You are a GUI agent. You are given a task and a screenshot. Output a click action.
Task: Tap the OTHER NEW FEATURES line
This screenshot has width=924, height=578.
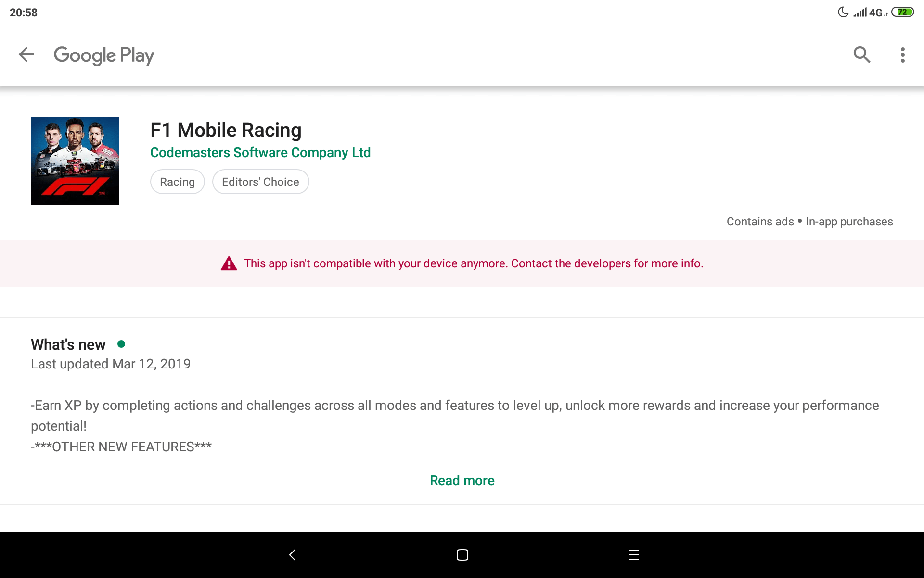[121, 447]
